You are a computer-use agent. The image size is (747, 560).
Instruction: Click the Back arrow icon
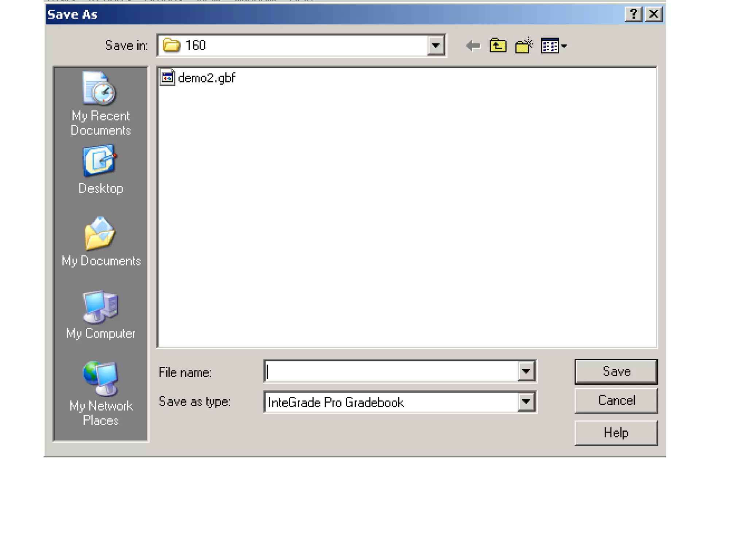[x=473, y=46]
